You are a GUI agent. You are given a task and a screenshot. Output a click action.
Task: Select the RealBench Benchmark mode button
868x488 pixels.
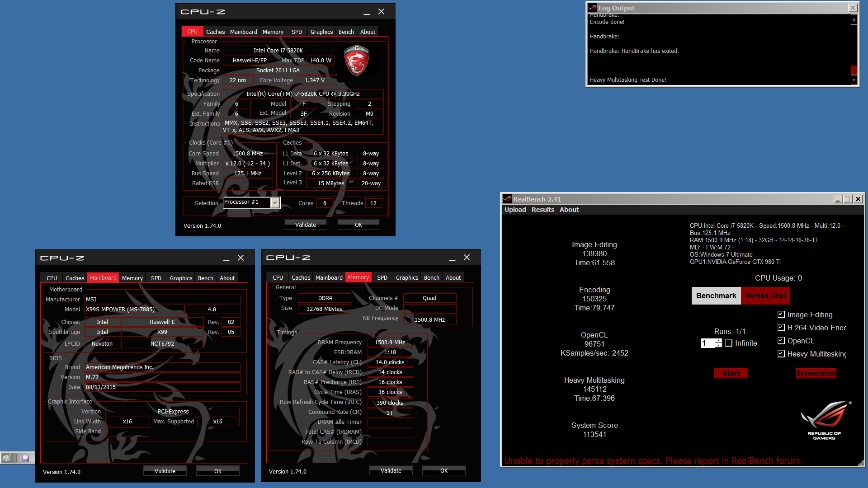pos(716,296)
